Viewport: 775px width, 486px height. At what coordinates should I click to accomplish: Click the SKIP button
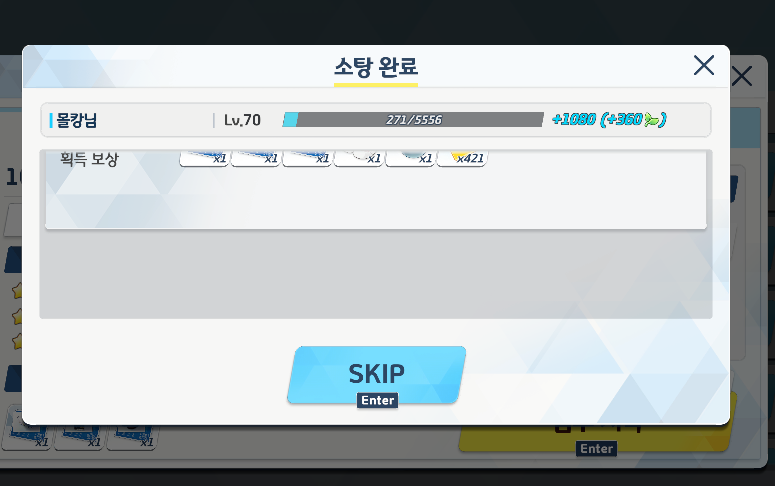pos(376,375)
